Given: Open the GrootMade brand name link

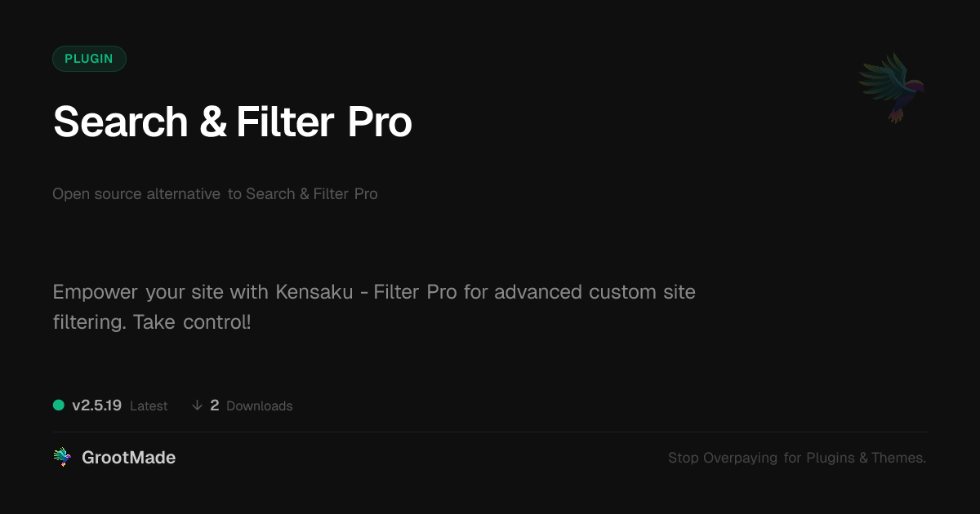Looking at the screenshot, I should click(x=128, y=458).
